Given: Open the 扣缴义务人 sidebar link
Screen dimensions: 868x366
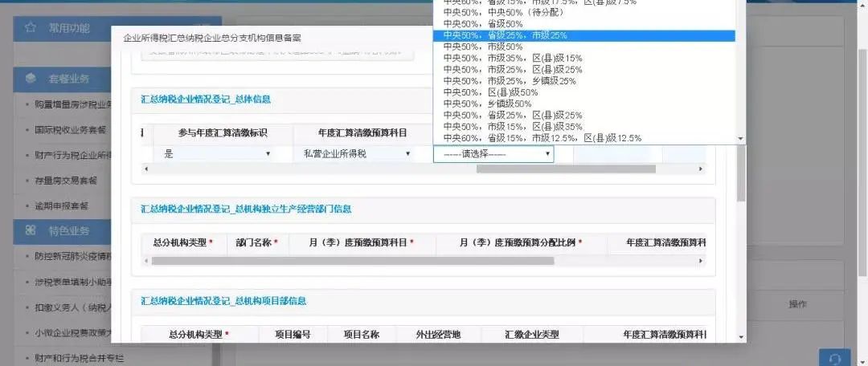Looking at the screenshot, I should pyautogui.click(x=72, y=307).
